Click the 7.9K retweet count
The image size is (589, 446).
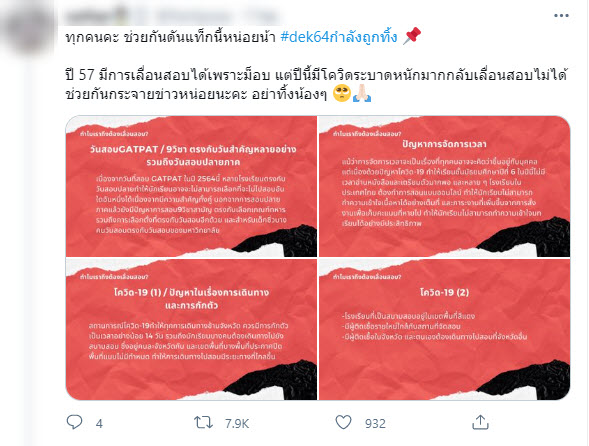click(x=237, y=424)
